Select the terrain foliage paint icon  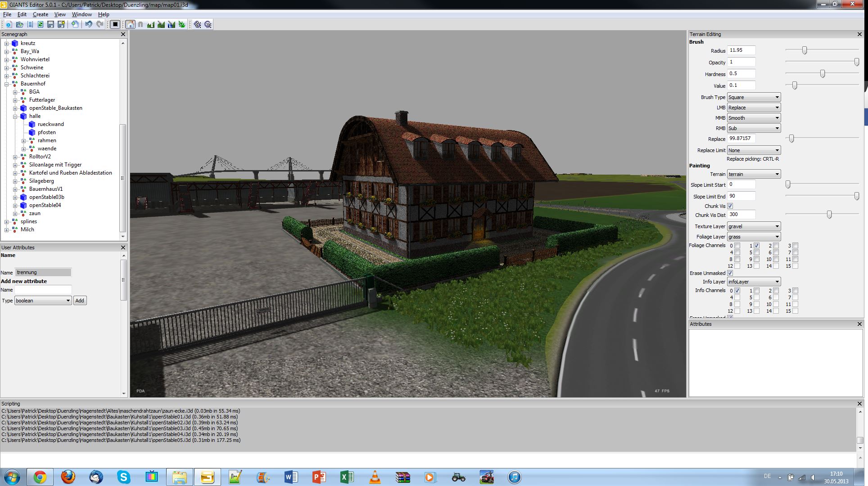tap(182, 24)
